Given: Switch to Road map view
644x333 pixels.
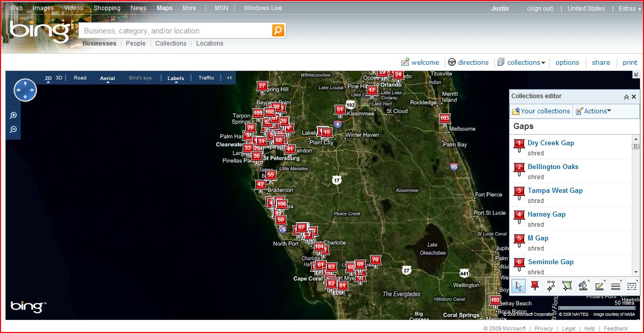Looking at the screenshot, I should (80, 78).
